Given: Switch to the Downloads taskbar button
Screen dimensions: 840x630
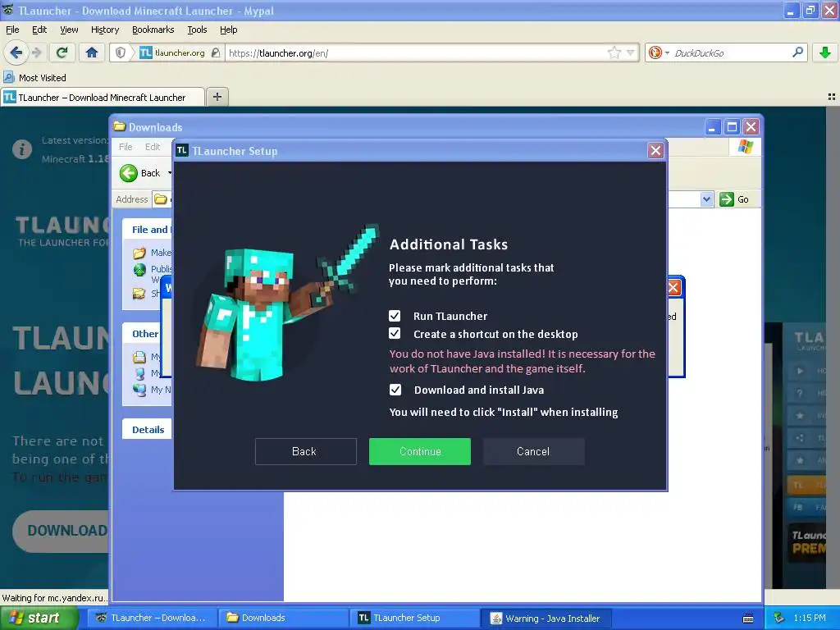Looking at the screenshot, I should pos(284,618).
